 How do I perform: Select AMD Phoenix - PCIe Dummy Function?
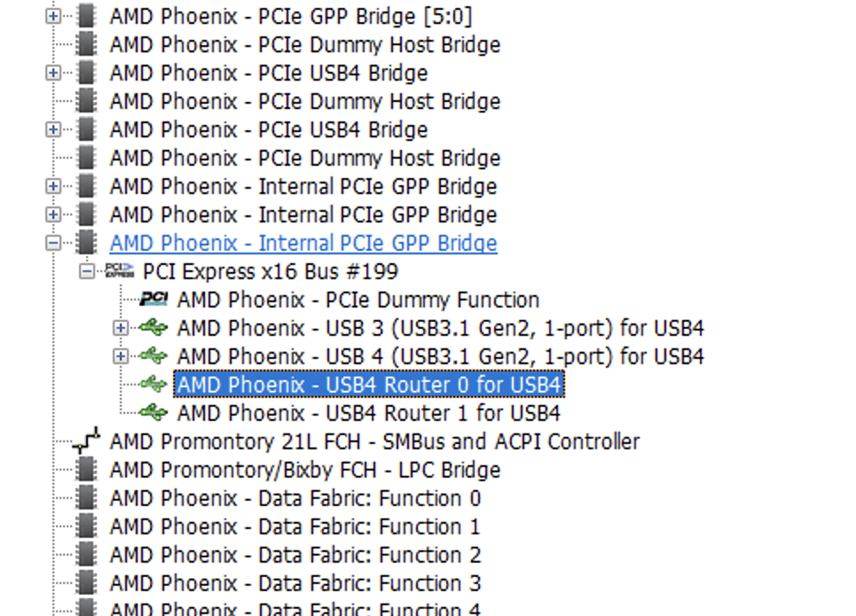(x=358, y=300)
